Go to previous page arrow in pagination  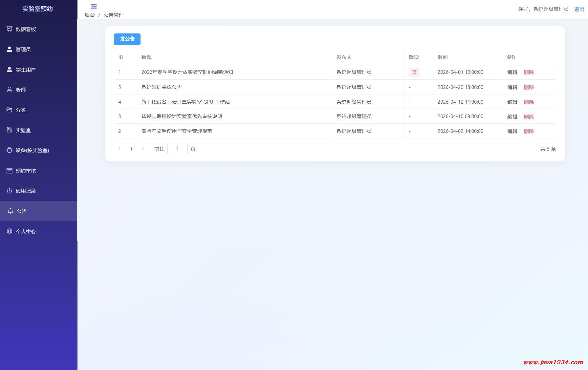click(x=120, y=149)
